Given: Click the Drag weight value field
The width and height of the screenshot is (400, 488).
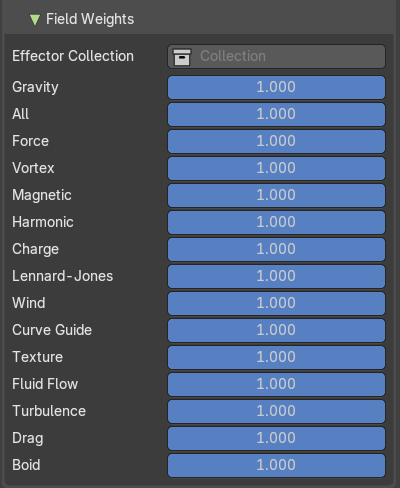Looking at the screenshot, I should click(x=276, y=438).
